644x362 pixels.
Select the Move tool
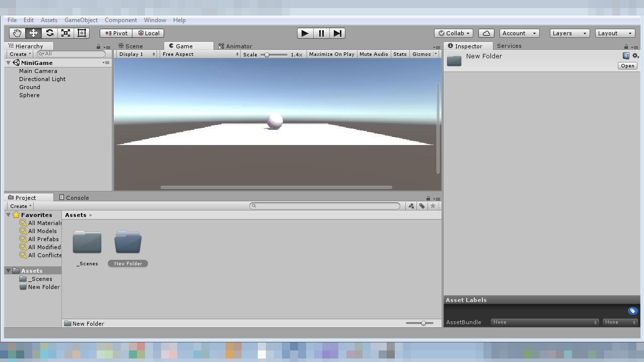(x=33, y=33)
